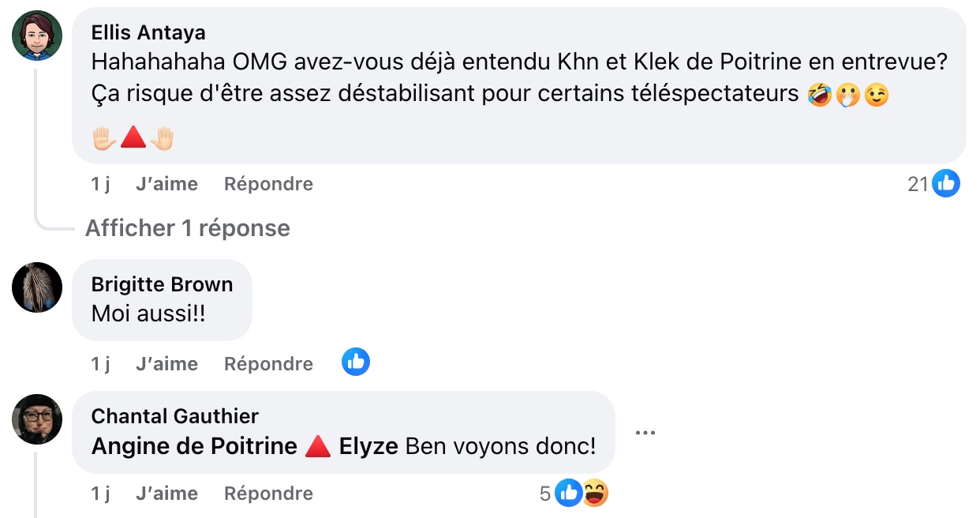Open Brigitte Brown's name link
This screenshot has height=518, width=980.
point(162,284)
